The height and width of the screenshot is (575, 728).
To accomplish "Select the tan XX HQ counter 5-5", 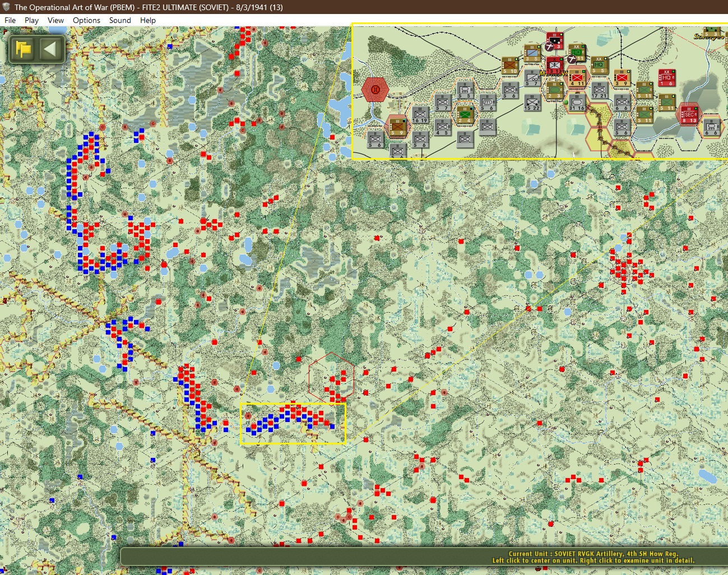I will (599, 66).
